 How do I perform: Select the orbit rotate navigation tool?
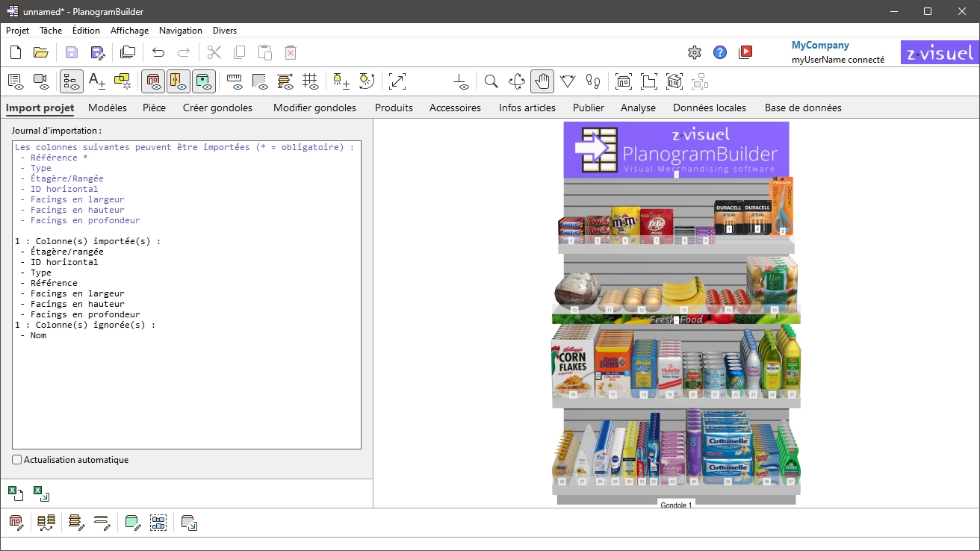(517, 81)
